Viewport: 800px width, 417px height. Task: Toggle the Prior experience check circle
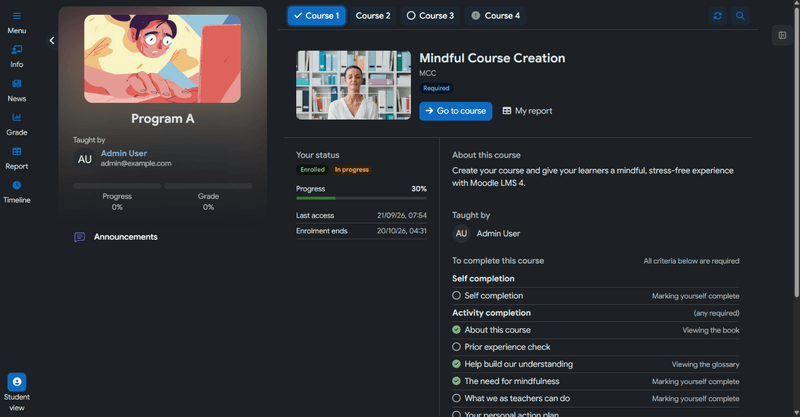(x=456, y=347)
